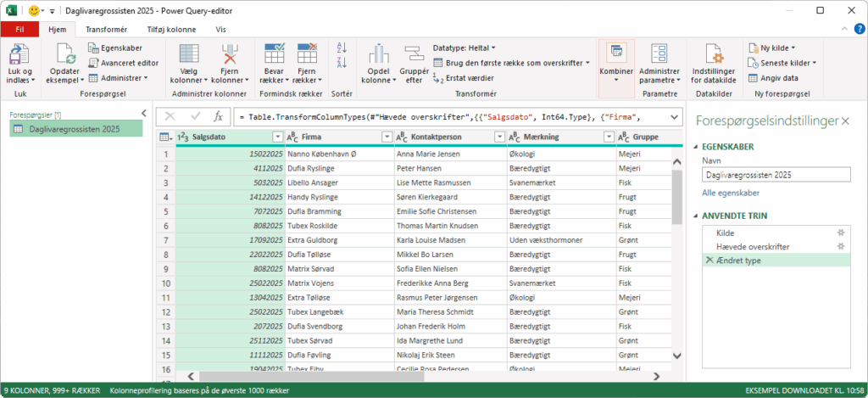Click the Seneste kilder icon
868x398 pixels.
[x=753, y=63]
